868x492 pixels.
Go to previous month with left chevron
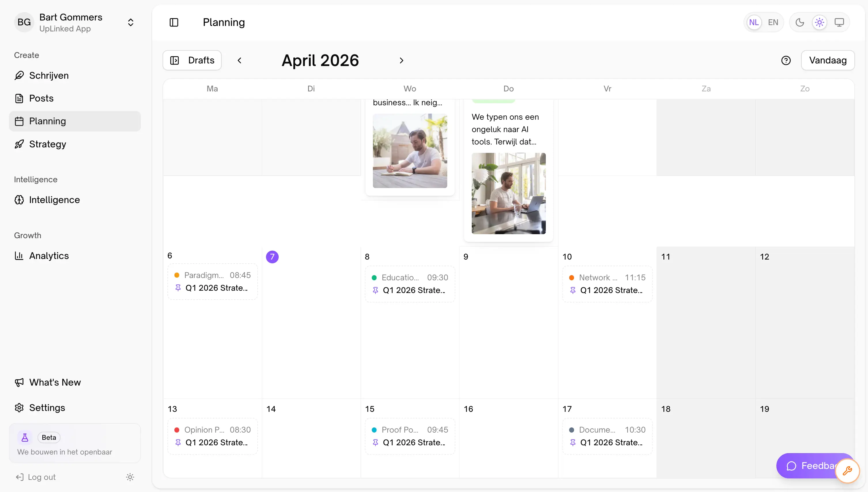pyautogui.click(x=239, y=61)
